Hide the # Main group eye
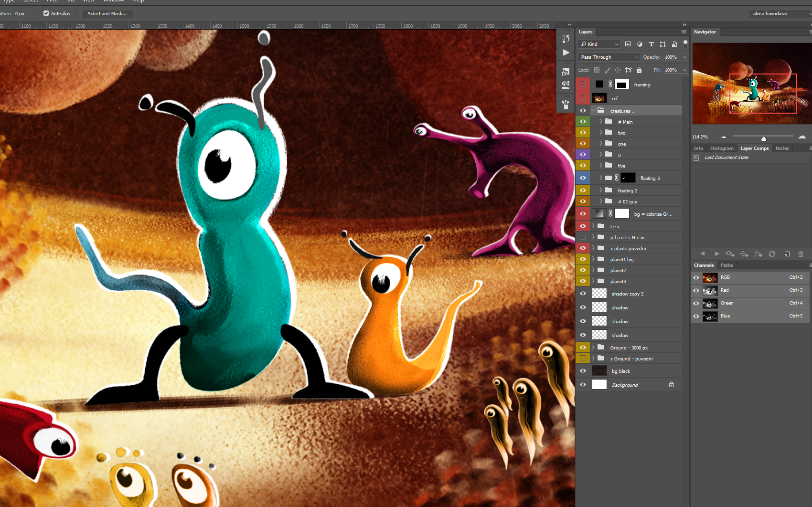 pyautogui.click(x=583, y=122)
